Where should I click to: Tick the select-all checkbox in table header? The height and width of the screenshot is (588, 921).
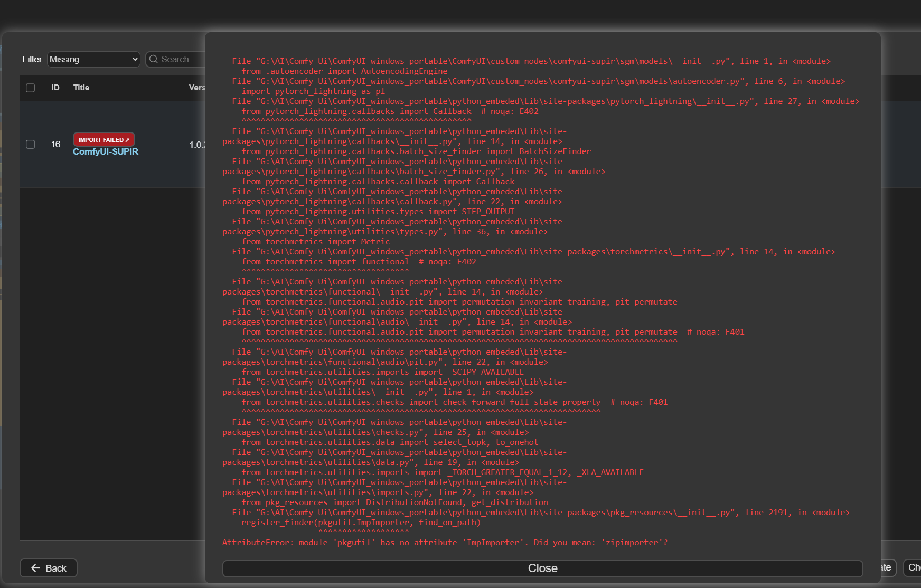tap(31, 88)
